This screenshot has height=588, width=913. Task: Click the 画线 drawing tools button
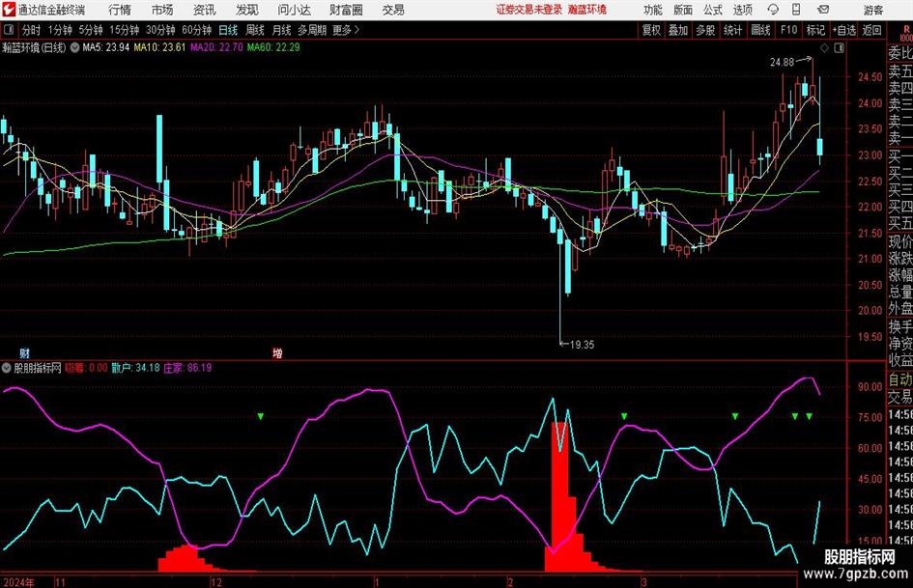pyautogui.click(x=760, y=30)
